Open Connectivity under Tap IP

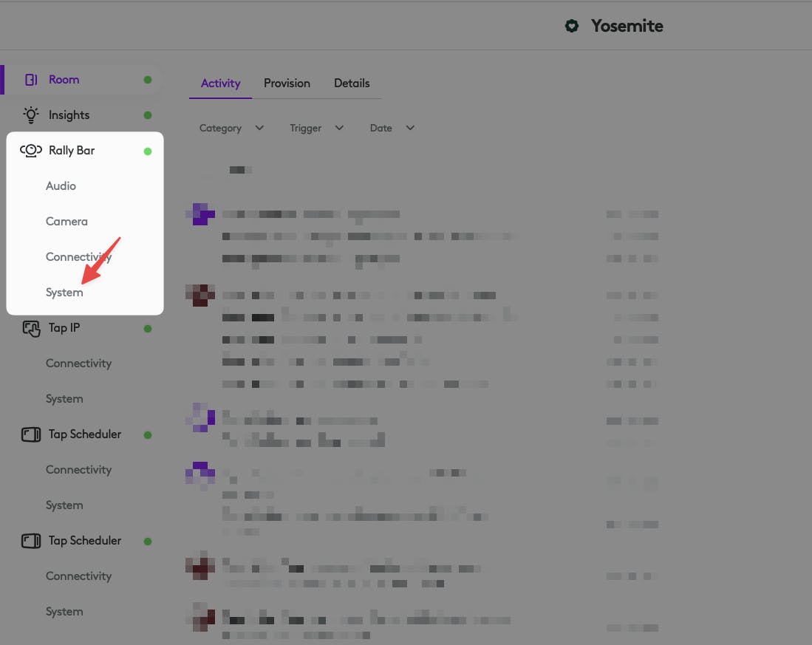coord(79,364)
